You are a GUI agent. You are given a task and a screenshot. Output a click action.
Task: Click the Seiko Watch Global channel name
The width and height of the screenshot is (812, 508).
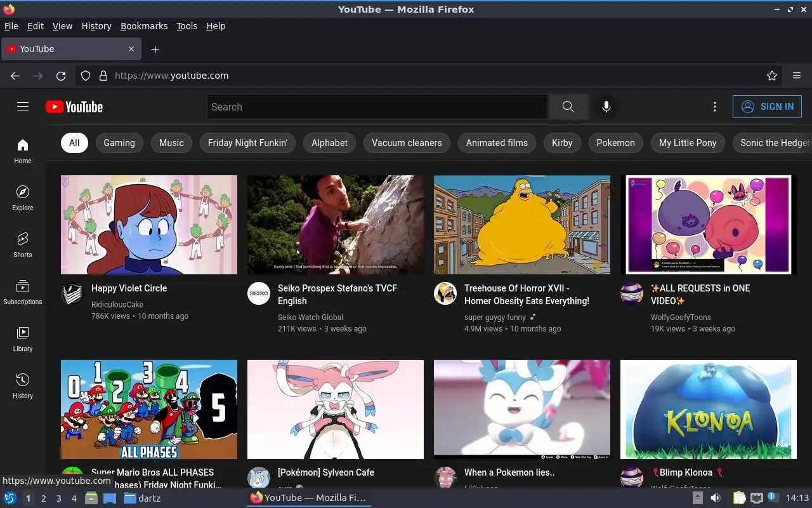coord(310,317)
